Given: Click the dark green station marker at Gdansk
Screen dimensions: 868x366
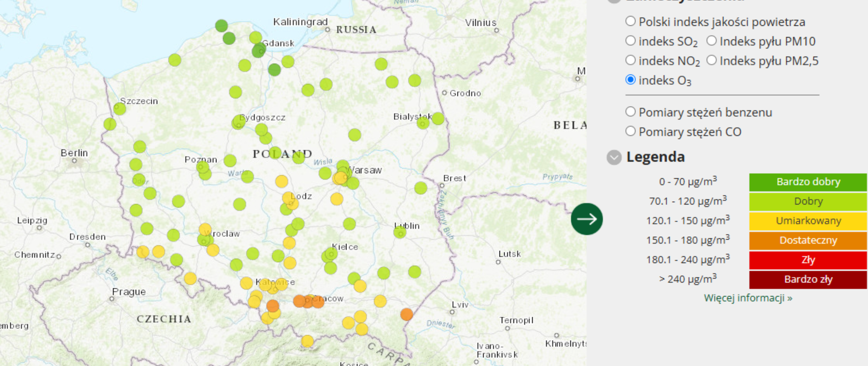Looking at the screenshot, I should (x=259, y=51).
